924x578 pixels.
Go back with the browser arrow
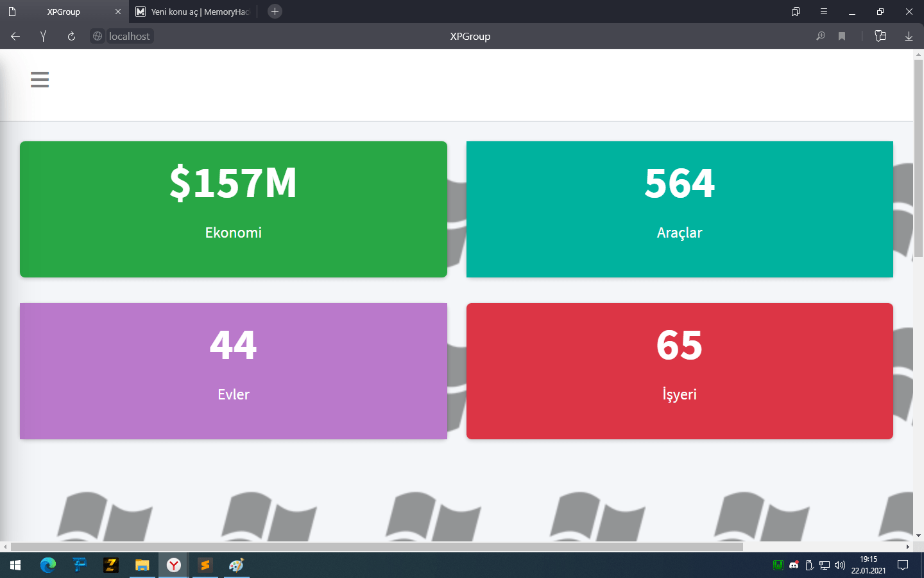[15, 37]
